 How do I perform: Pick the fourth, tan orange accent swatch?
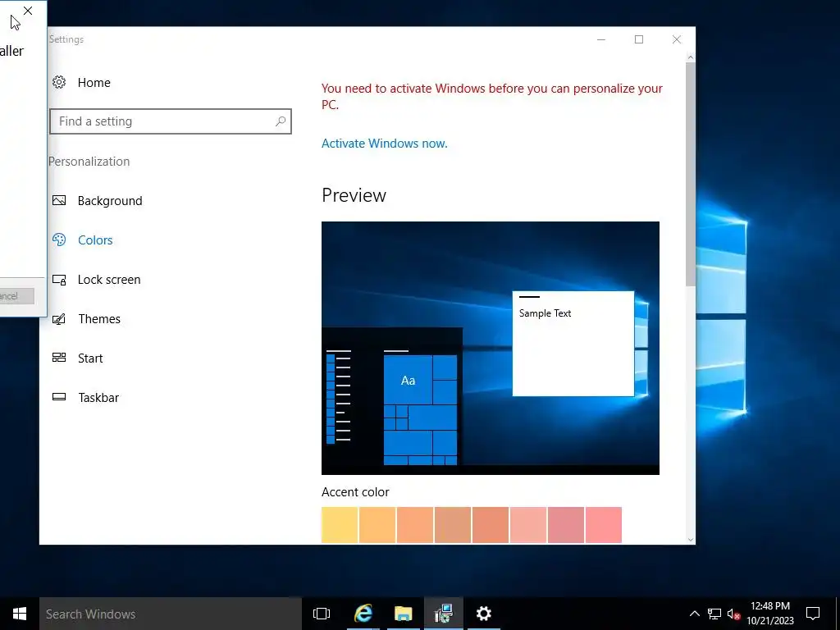pos(453,525)
